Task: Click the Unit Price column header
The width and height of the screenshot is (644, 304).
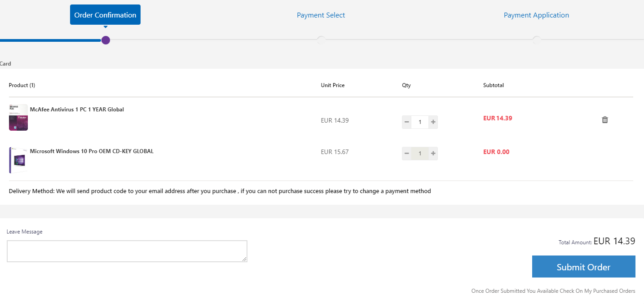Action: pyautogui.click(x=333, y=85)
